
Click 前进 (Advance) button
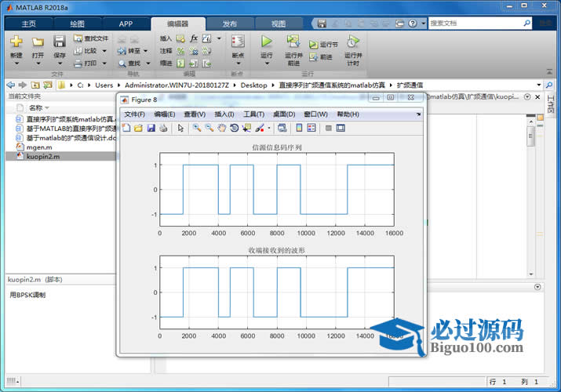(x=321, y=56)
